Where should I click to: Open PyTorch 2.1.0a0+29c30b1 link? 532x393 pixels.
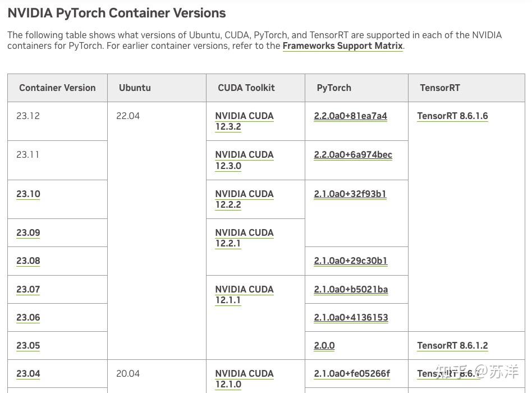(x=351, y=261)
